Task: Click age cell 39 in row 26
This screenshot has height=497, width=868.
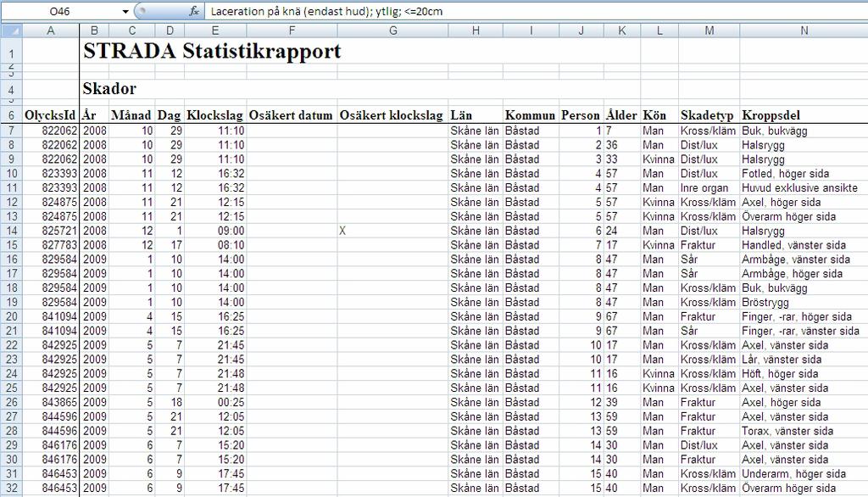Action: point(622,402)
